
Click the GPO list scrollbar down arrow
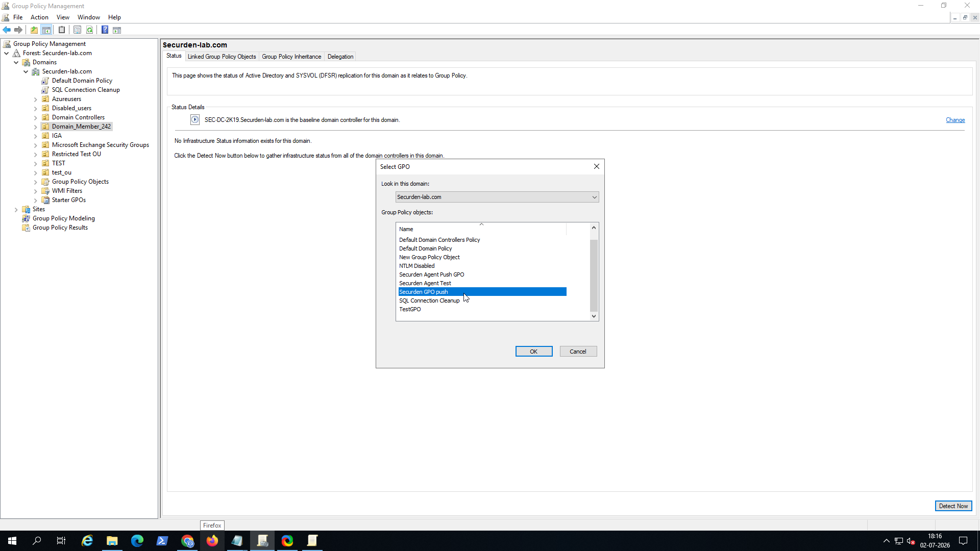click(x=594, y=316)
